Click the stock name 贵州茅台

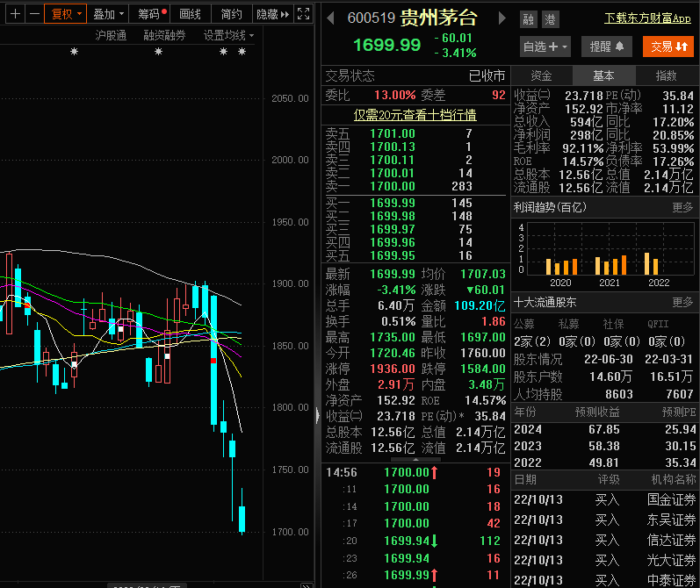pos(438,18)
